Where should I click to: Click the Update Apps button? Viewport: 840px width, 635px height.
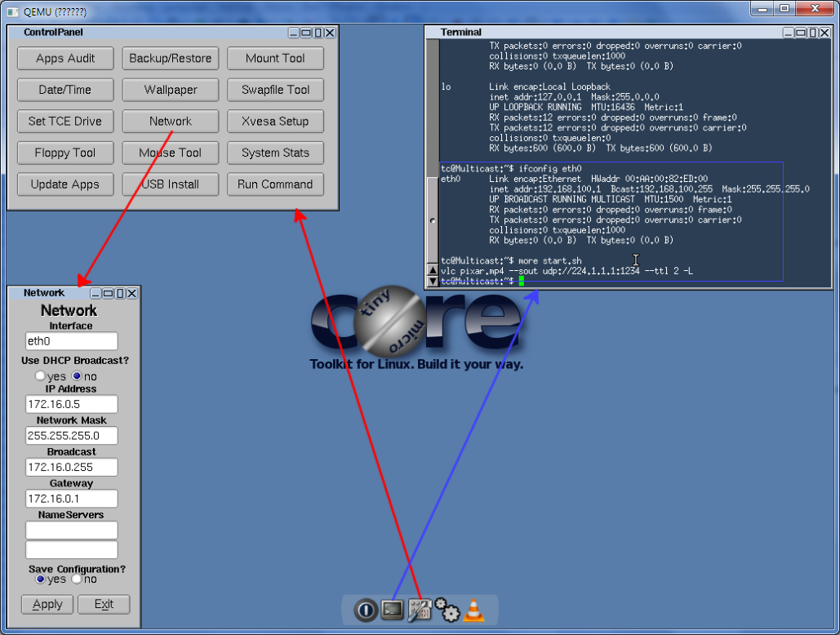(65, 184)
